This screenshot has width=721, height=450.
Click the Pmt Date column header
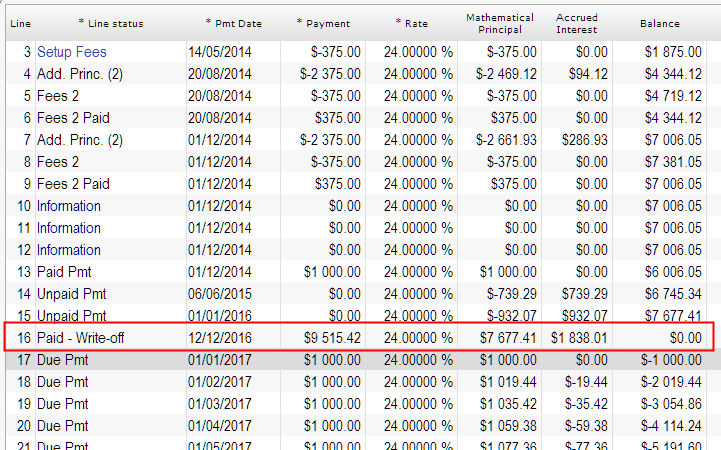(x=234, y=23)
